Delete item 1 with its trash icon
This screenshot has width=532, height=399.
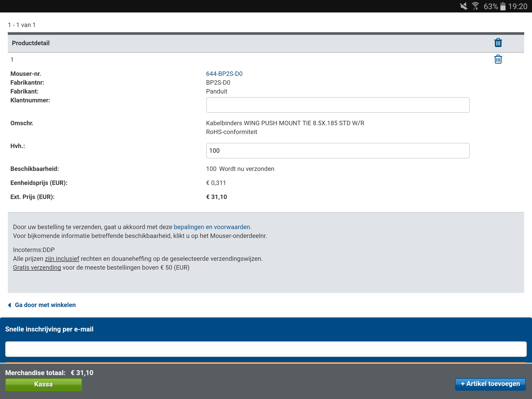[498, 59]
